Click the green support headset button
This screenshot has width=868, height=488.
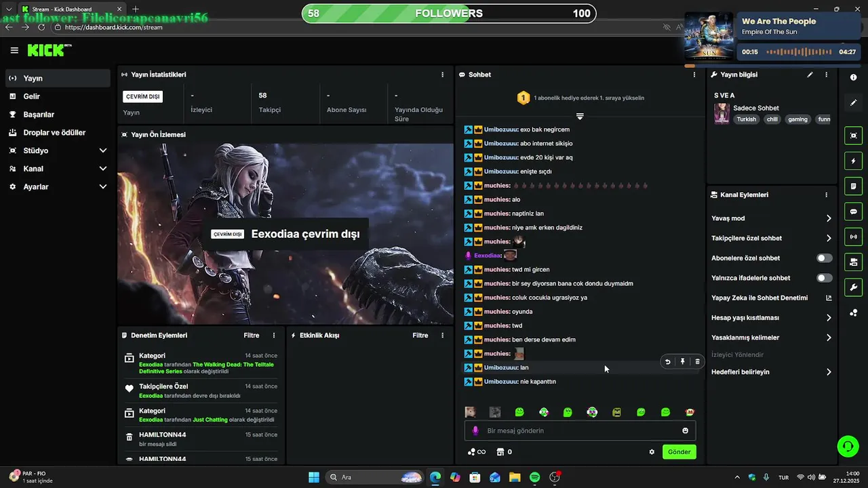847,446
